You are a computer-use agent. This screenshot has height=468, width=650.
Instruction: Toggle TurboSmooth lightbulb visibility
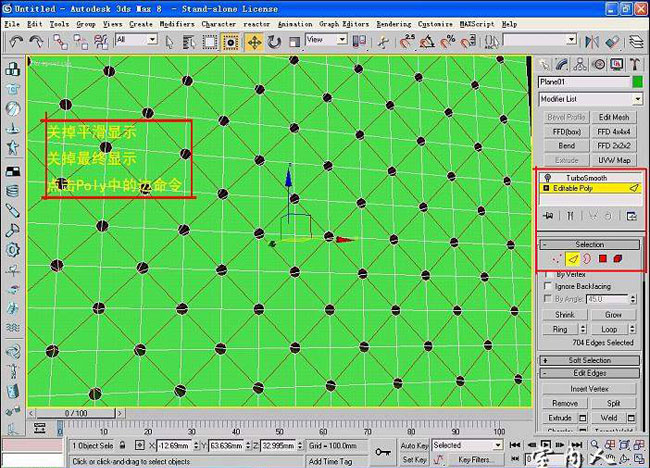547,178
